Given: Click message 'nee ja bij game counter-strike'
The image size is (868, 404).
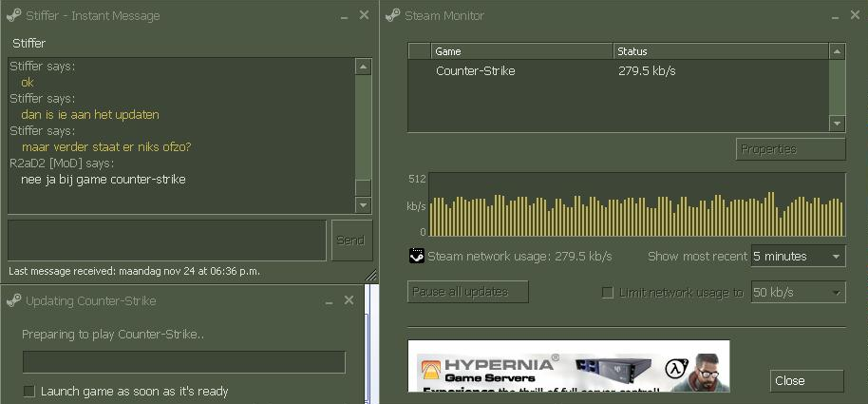Looking at the screenshot, I should tap(103, 180).
